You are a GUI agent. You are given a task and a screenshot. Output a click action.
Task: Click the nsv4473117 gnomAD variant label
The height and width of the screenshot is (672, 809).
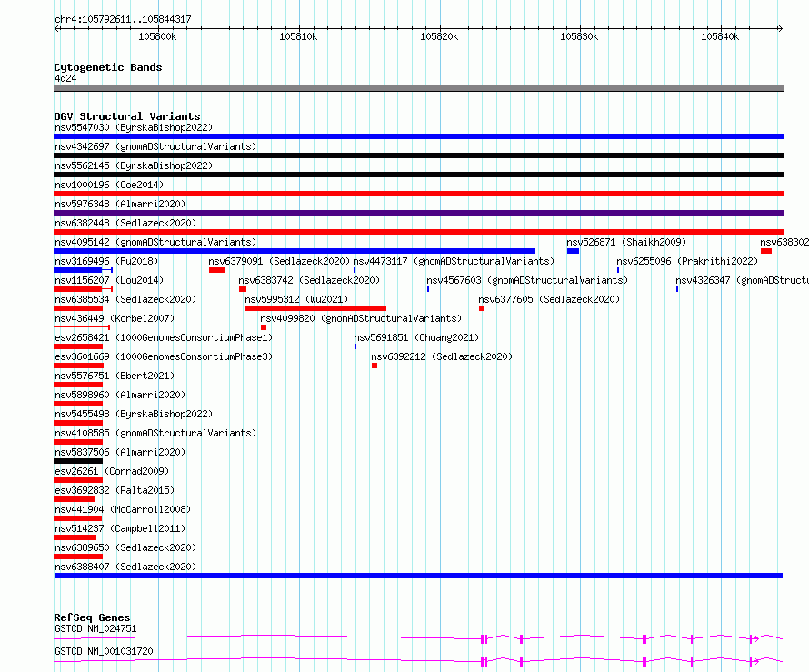coord(454,261)
